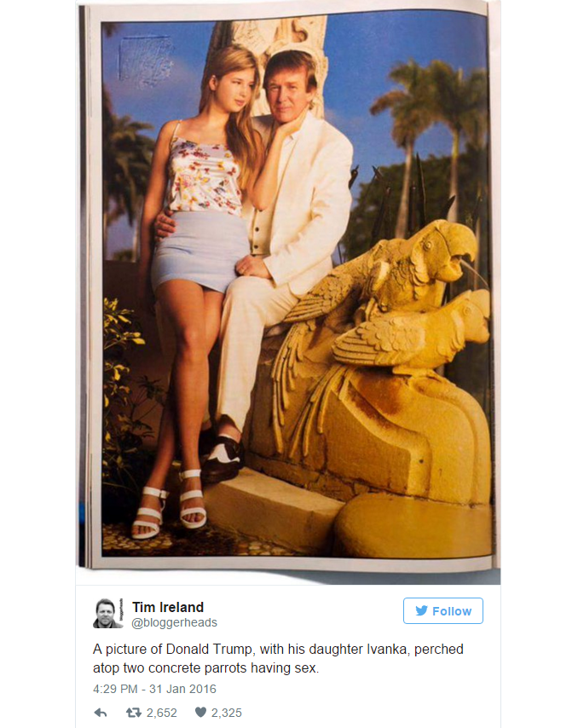The width and height of the screenshot is (578, 728).
Task: Click the Twitter bird icon in Follow
Action: tap(421, 610)
